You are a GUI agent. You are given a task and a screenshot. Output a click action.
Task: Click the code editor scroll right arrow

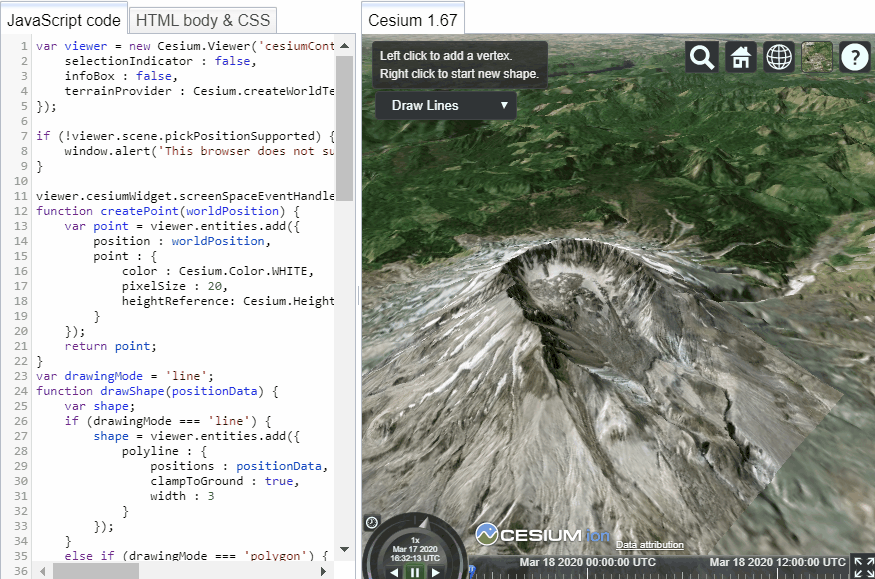323,571
